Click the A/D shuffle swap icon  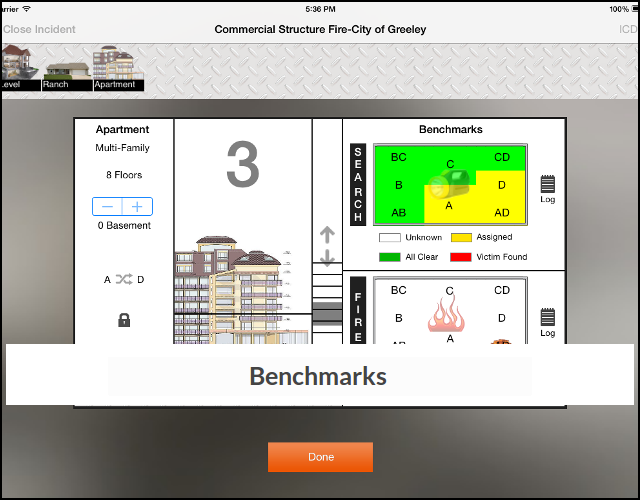(x=121, y=280)
